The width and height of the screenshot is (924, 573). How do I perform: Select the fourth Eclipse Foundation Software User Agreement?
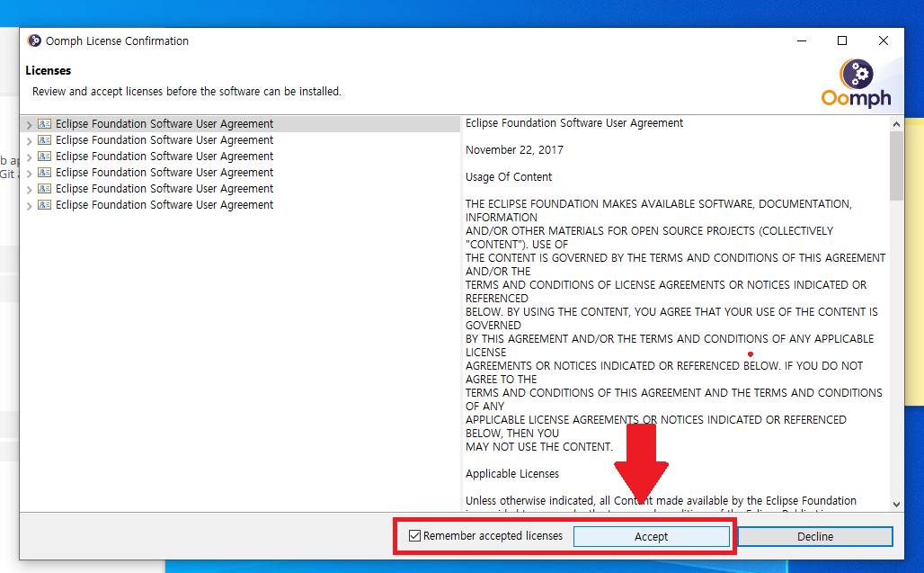coord(164,172)
